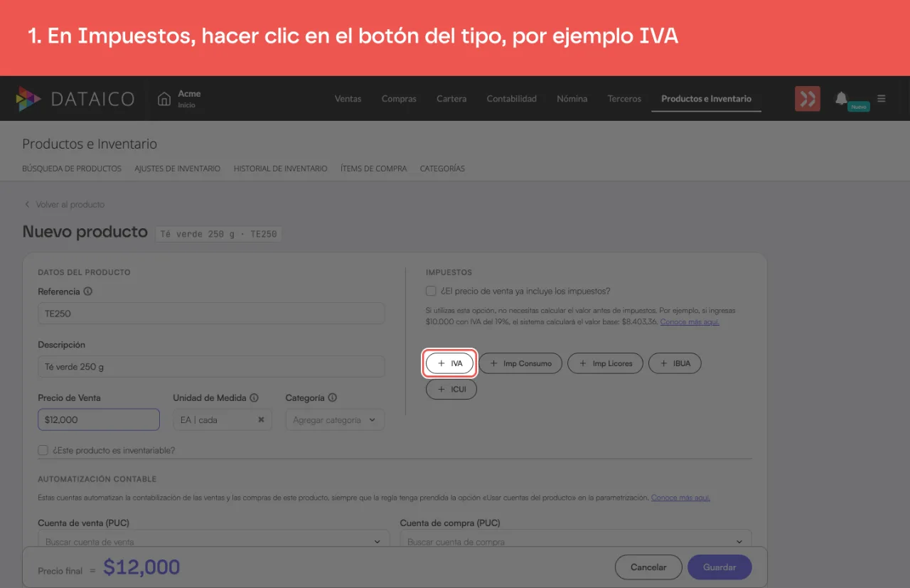Add the Imp Consumo tax
Viewport: 910px width, 588px height.
[x=520, y=363]
